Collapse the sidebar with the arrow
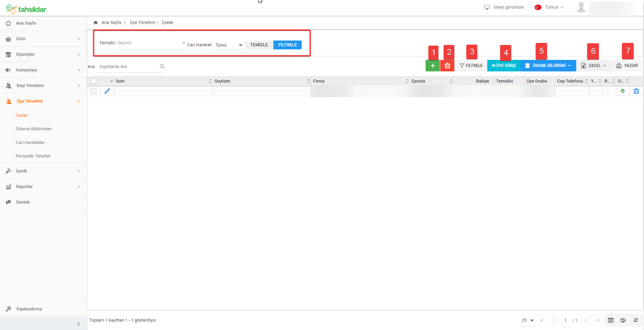Screen dimensions: 644x330 tap(79, 324)
